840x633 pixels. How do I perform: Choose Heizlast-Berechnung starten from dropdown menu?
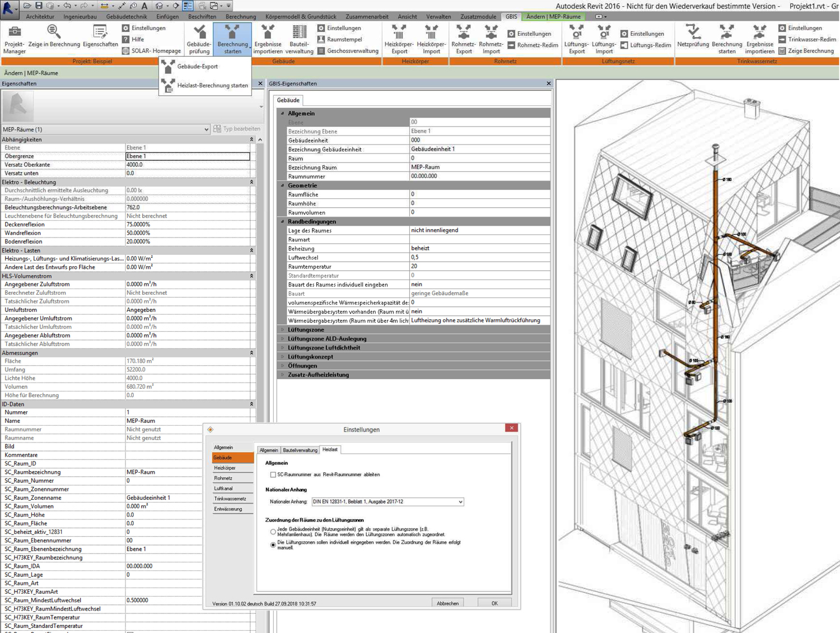(x=205, y=85)
